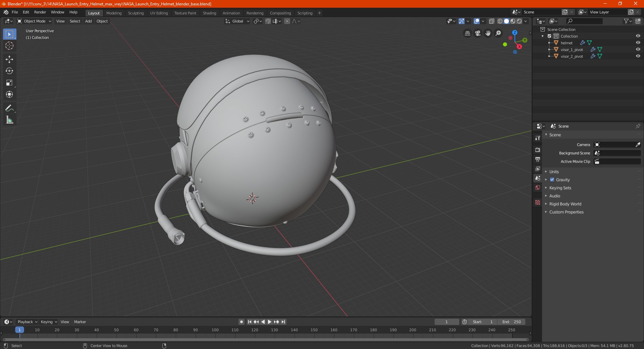
Task: Click the zoom view magnifier icon
Action: pos(498,33)
